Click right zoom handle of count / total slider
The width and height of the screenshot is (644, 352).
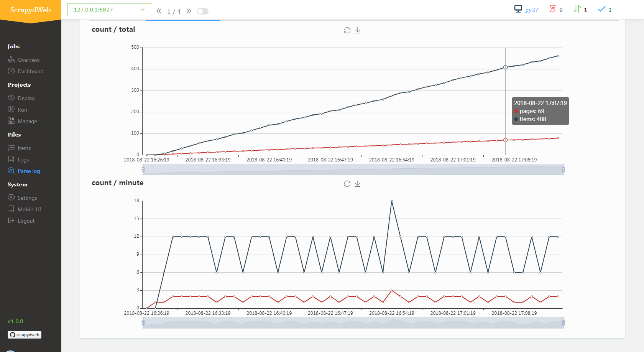(x=563, y=169)
